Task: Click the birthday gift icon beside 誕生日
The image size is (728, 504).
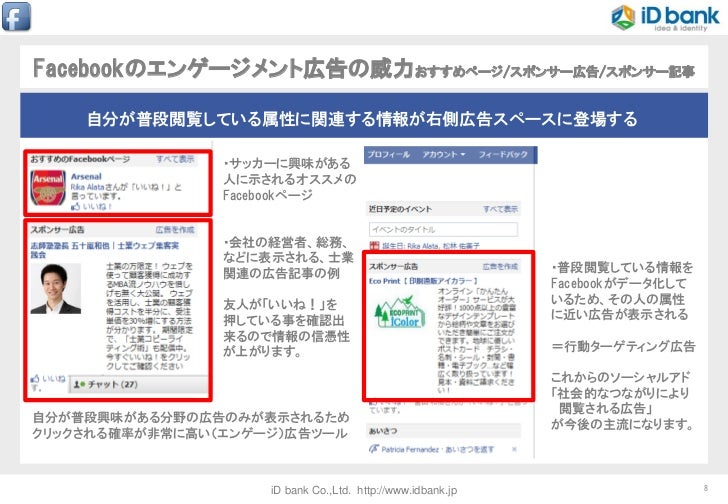Action: click(x=374, y=246)
